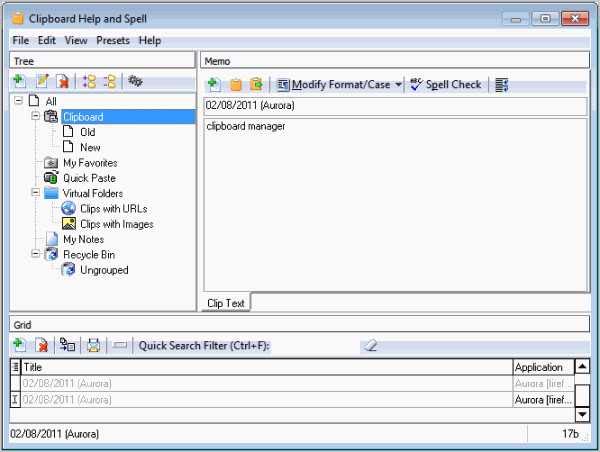Click the eraser icon to clear search filter
This screenshot has height=452, width=600.
click(x=370, y=346)
